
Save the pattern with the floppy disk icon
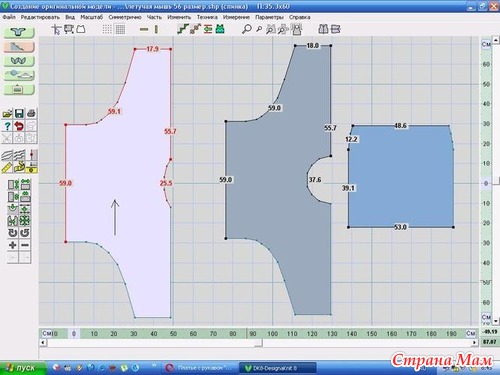click(19, 113)
